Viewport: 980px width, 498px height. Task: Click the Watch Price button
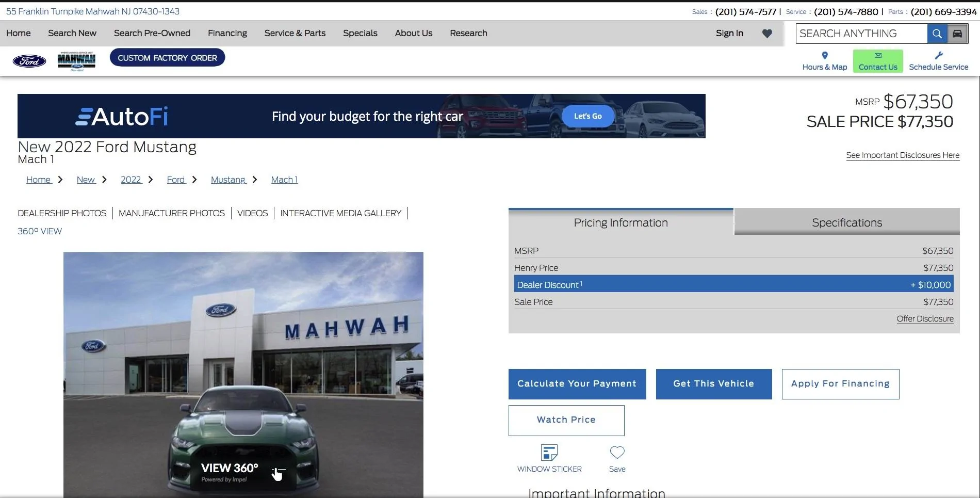point(566,420)
